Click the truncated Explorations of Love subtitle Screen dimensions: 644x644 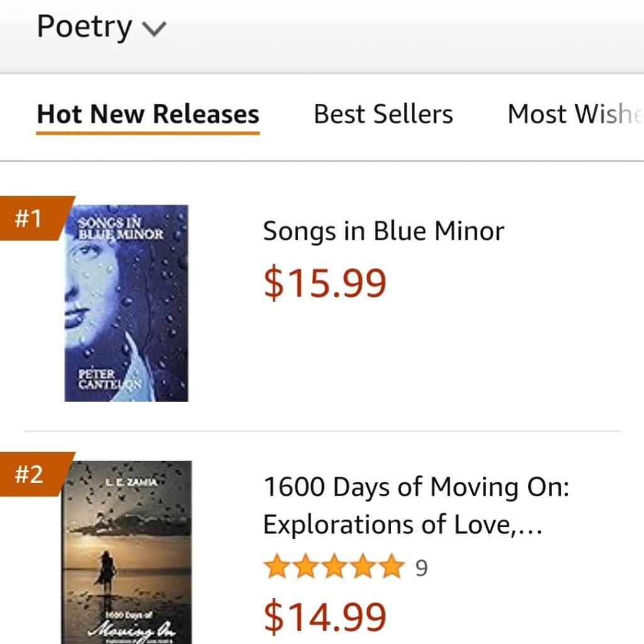[x=402, y=525]
